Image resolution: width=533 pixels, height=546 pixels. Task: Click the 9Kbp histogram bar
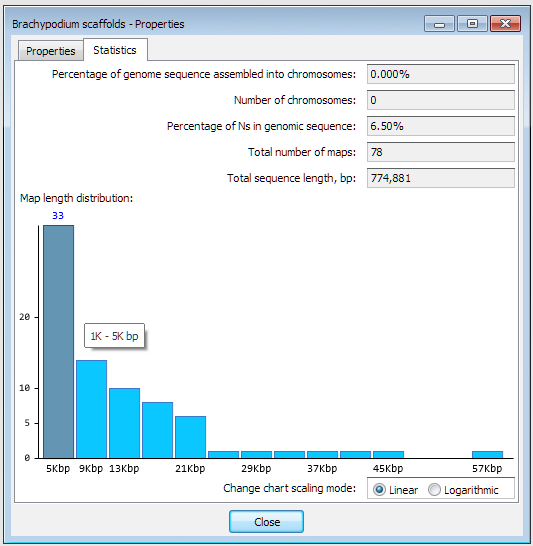(92, 409)
